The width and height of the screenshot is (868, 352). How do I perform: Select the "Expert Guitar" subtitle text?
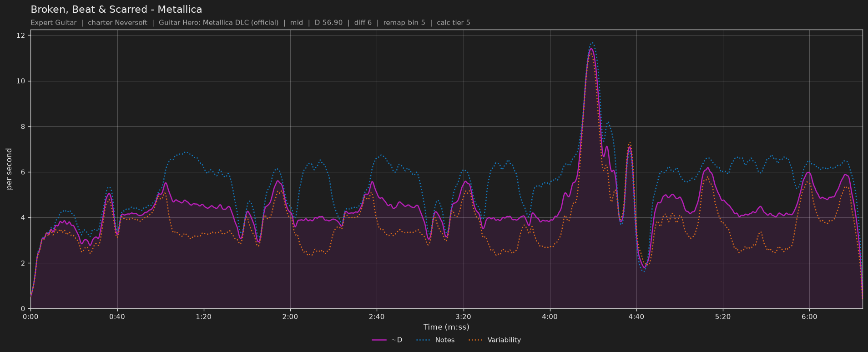(x=54, y=23)
